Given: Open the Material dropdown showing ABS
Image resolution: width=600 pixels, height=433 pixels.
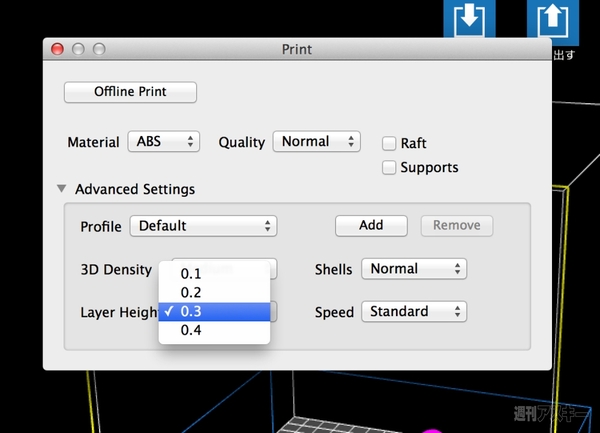Looking at the screenshot, I should 164,142.
